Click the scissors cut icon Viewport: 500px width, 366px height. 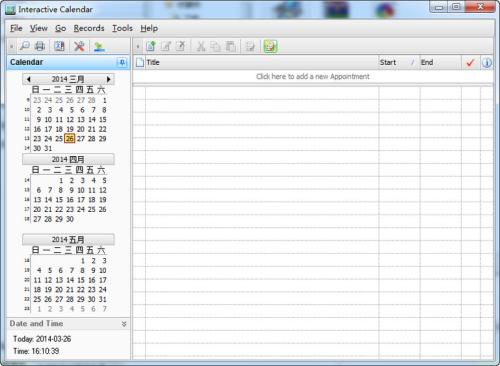click(x=201, y=46)
